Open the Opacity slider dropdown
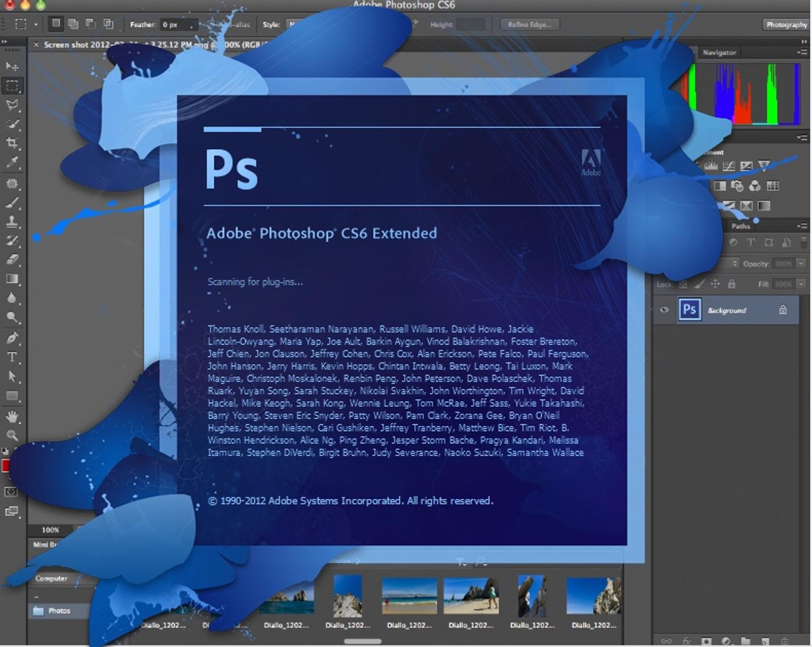Image resolution: width=812 pixels, height=647 pixels. pos(802,263)
